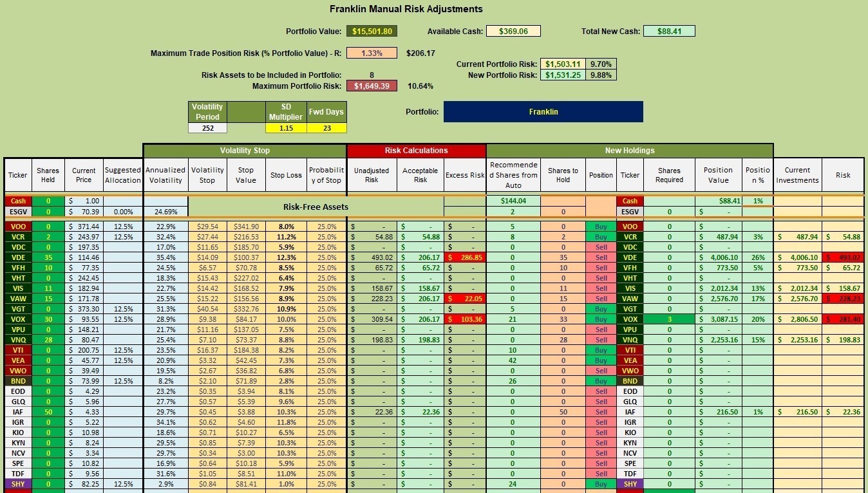Select the VAW position value 2,576.70 under Position Value
The width and height of the screenshot is (868, 493).
(718, 299)
